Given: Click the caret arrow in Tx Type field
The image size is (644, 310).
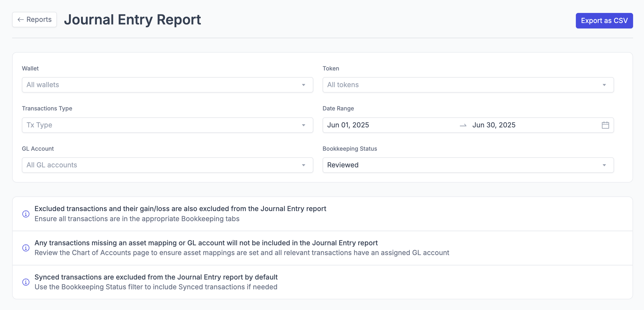Looking at the screenshot, I should point(303,125).
